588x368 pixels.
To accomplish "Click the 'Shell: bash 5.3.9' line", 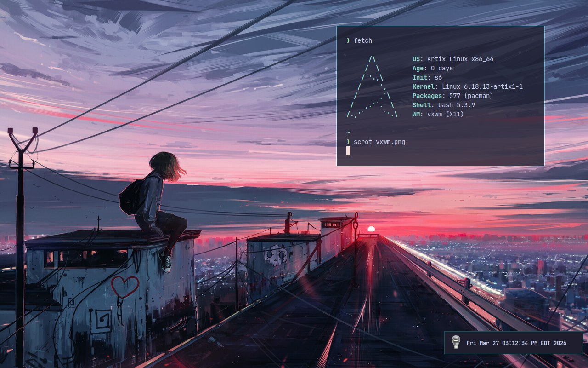I will tap(444, 105).
